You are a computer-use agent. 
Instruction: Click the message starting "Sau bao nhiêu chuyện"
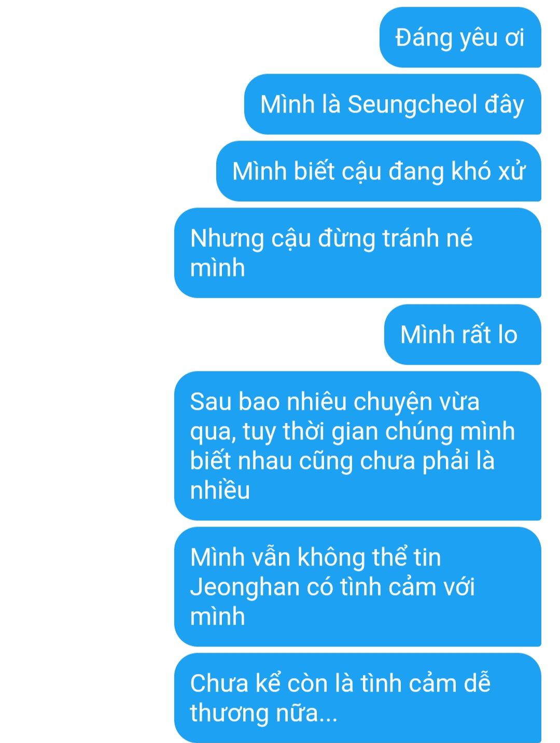point(358,446)
